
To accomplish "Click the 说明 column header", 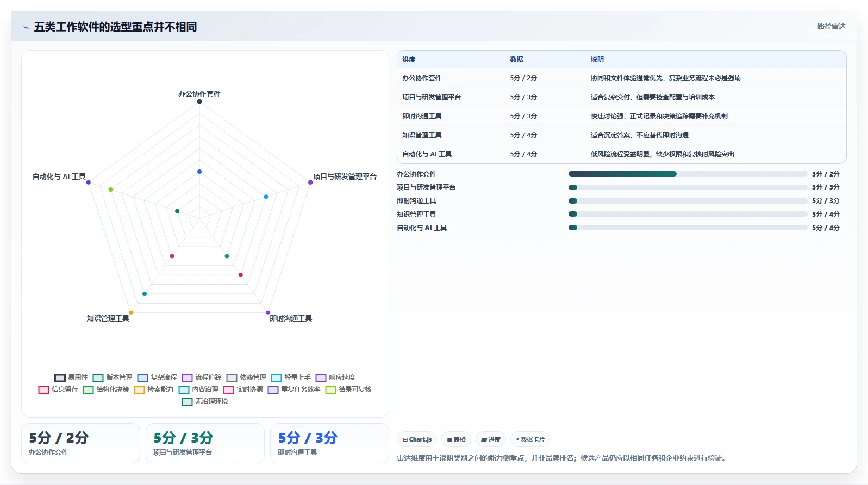I will pyautogui.click(x=597, y=60).
